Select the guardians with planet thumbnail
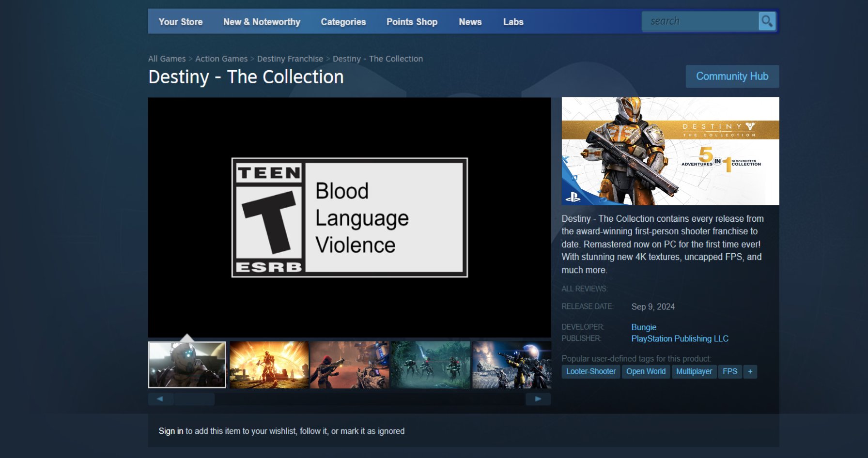 pyautogui.click(x=511, y=365)
